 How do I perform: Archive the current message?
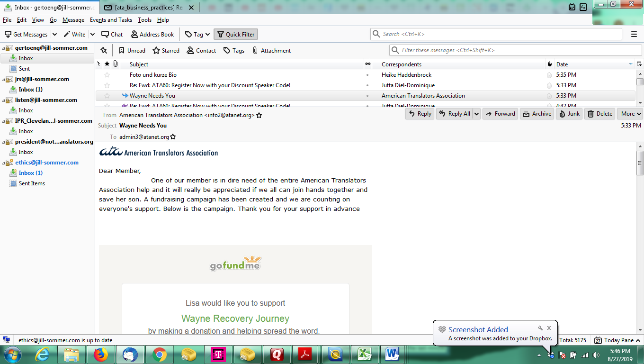click(x=537, y=114)
